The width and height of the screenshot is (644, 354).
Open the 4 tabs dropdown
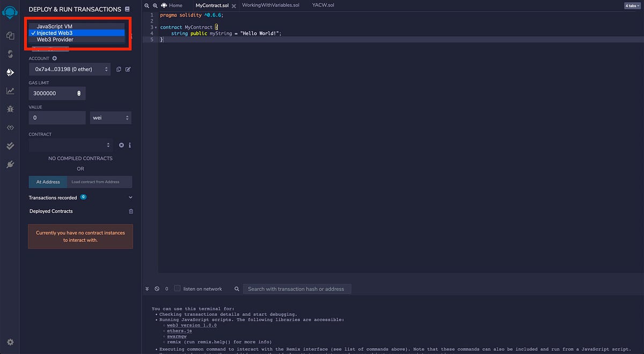(631, 5)
